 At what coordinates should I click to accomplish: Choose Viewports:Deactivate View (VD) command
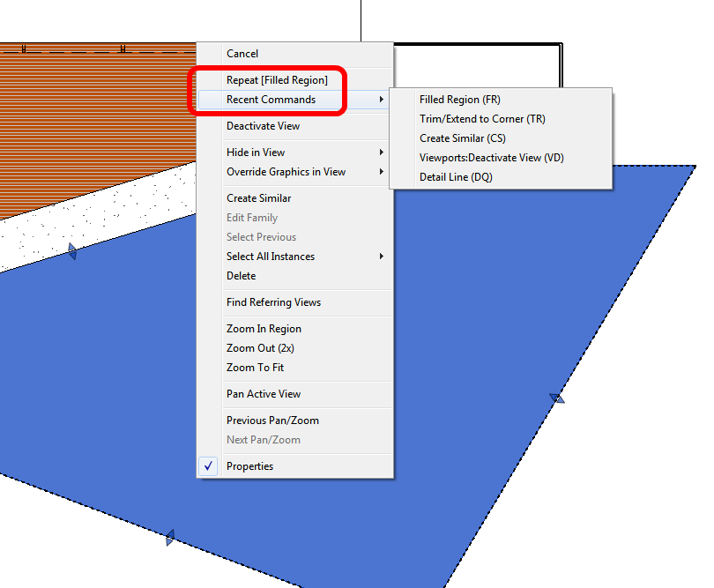pyautogui.click(x=489, y=157)
